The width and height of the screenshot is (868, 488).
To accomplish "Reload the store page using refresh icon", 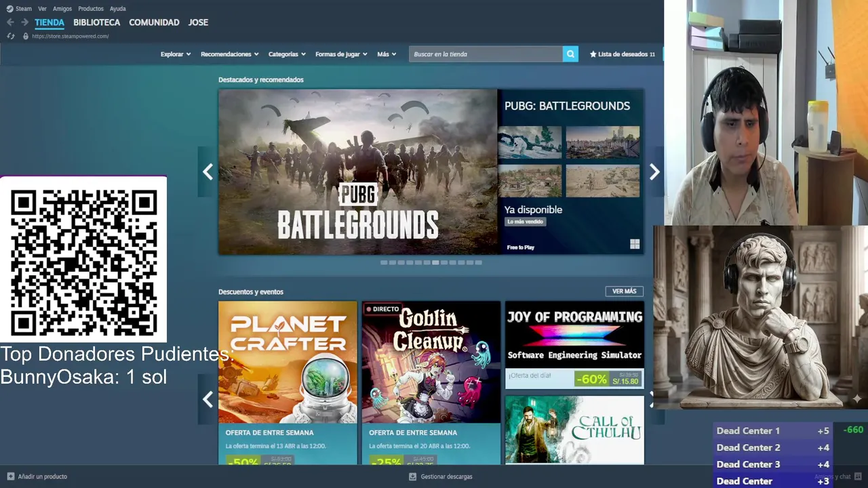I will (11, 36).
